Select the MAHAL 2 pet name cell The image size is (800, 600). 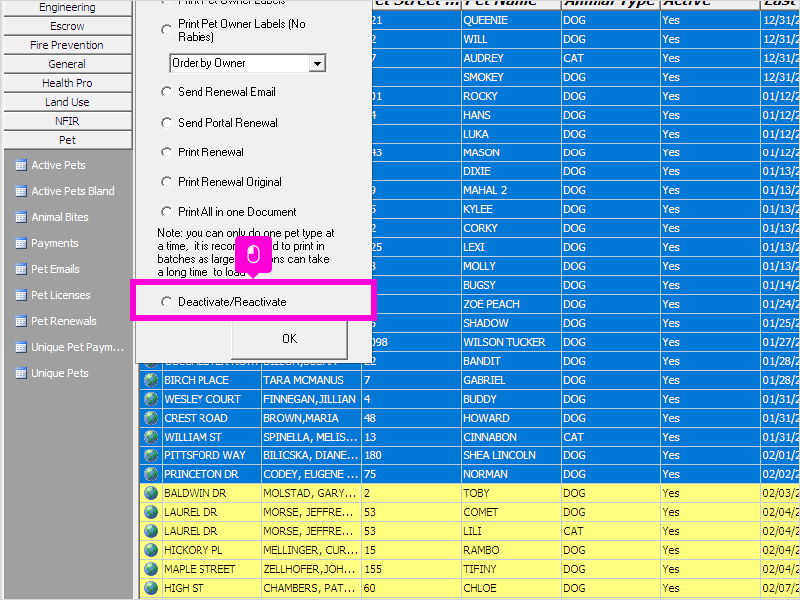(511, 190)
